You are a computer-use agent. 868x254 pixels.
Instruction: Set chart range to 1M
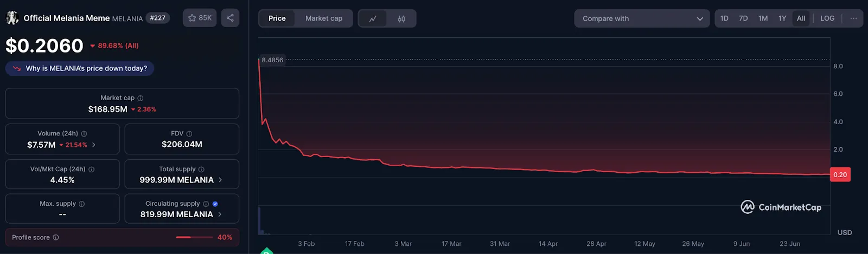[x=763, y=18]
